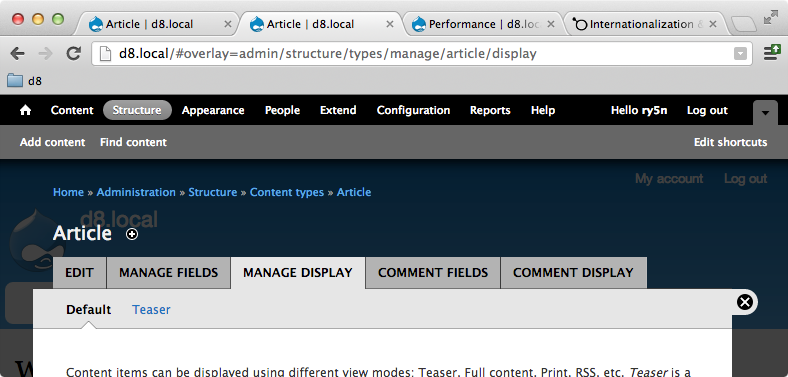Viewport: 788px width, 377px height.
Task: Open the Appearance admin menu
Action: 213,111
